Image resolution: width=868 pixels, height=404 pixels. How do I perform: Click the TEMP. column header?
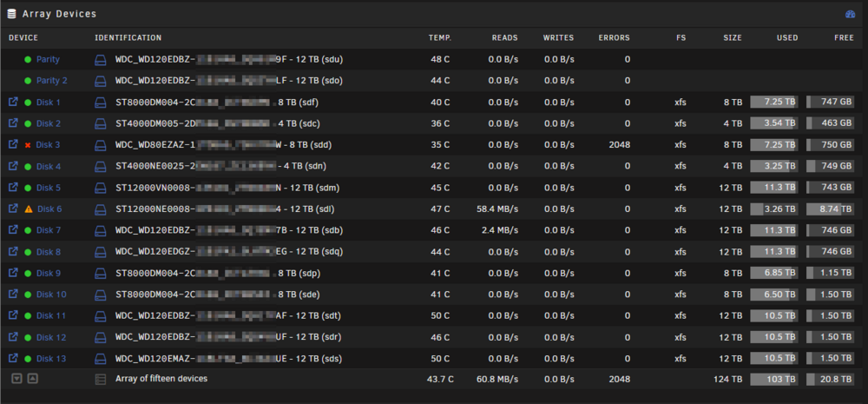tap(439, 37)
